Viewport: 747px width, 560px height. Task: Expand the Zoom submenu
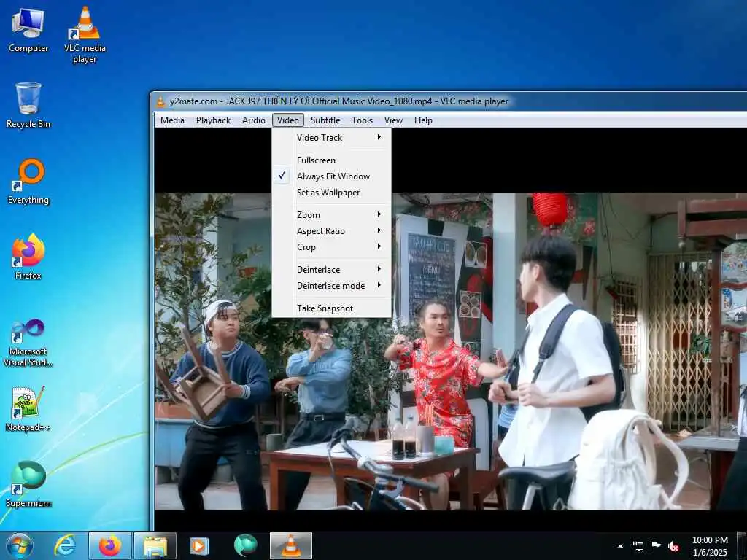coord(332,215)
